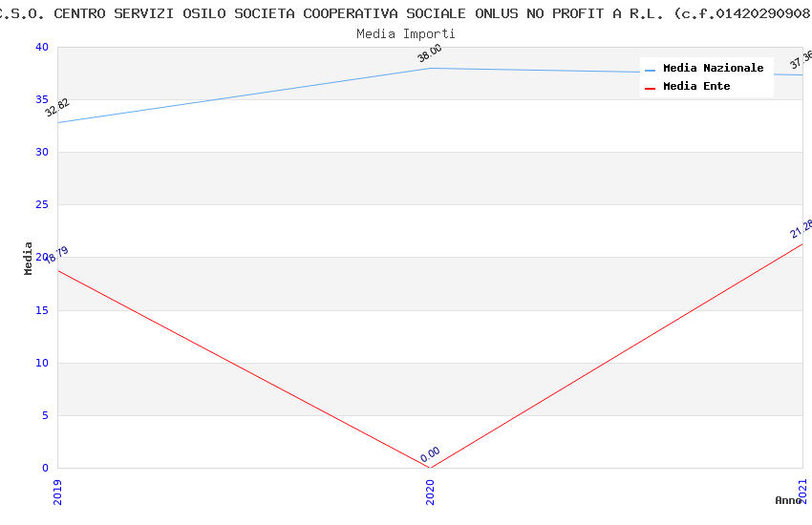Select the Media Nazionale legend label
The width and height of the screenshot is (812, 525).
(x=713, y=69)
